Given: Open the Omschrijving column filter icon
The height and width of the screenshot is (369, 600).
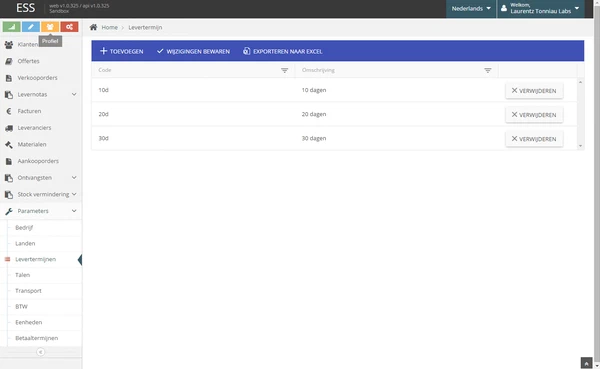Looking at the screenshot, I should 488,70.
